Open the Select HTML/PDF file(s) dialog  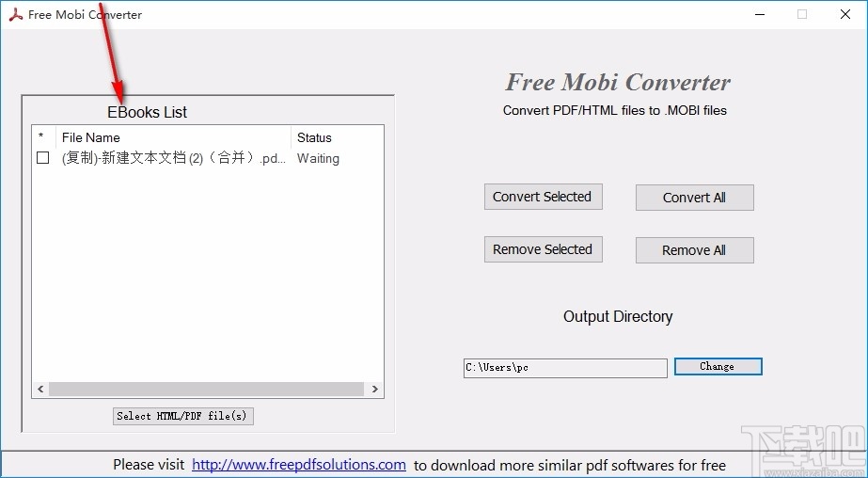(182, 416)
